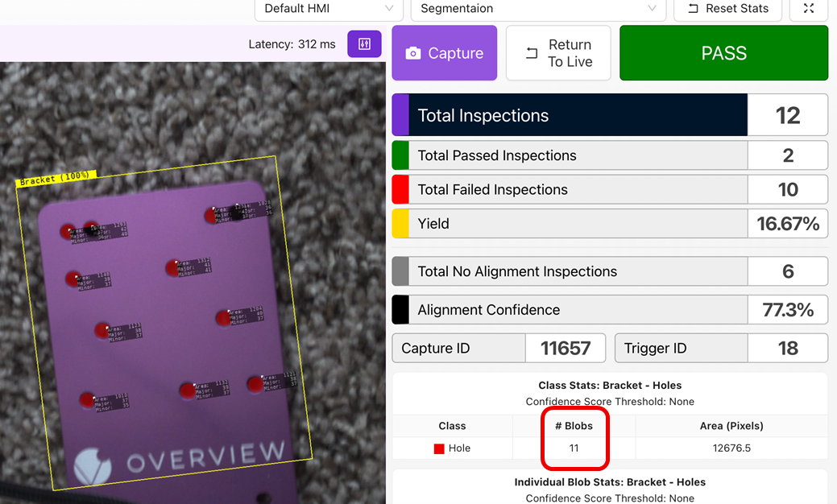The height and width of the screenshot is (504, 837).
Task: Click the Class Stats: Bracket - Holes heading
Action: tap(610, 385)
